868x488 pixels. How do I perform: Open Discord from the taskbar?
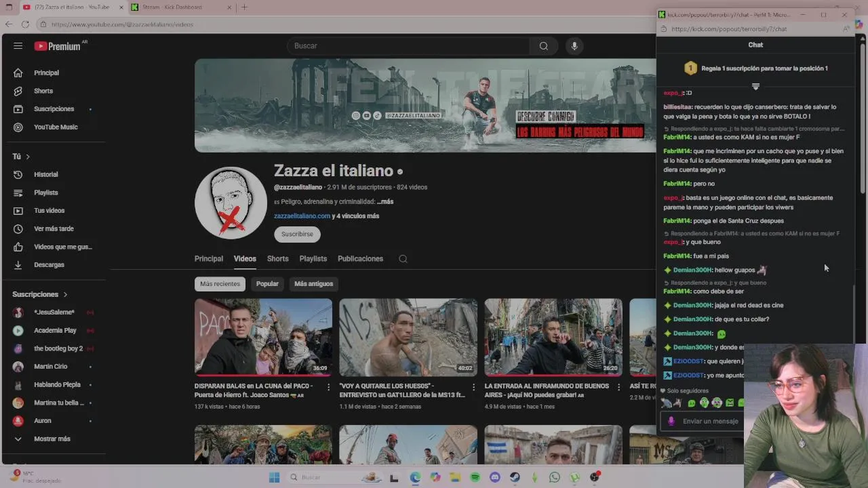click(x=495, y=477)
